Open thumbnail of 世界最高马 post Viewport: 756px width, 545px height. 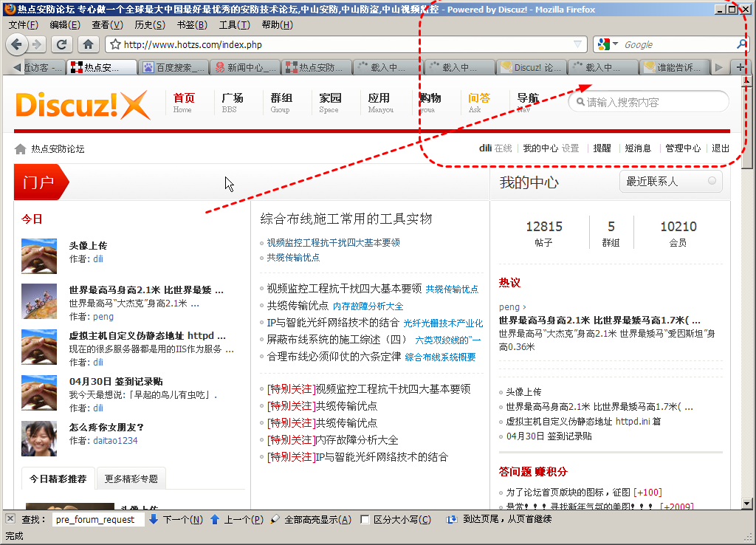[39, 301]
